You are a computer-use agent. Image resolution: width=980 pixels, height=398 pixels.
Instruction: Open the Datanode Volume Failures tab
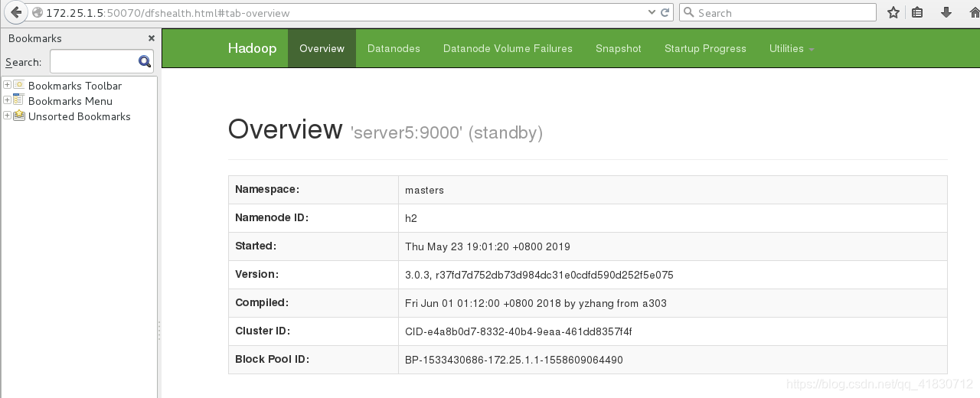coord(508,48)
